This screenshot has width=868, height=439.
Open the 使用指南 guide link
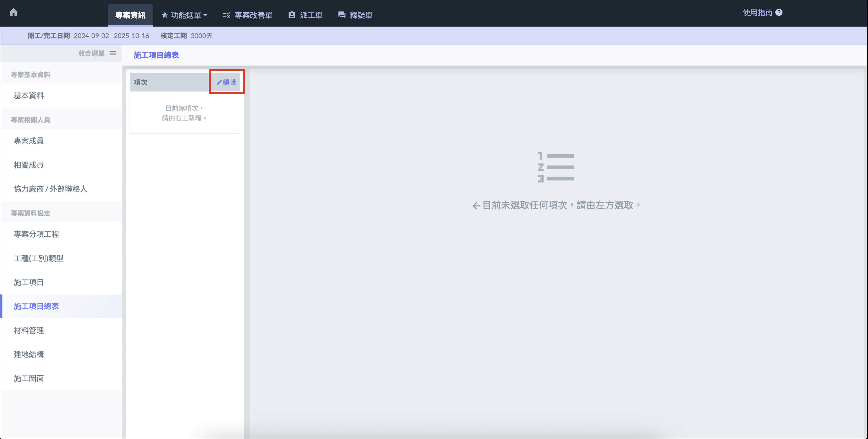click(757, 12)
